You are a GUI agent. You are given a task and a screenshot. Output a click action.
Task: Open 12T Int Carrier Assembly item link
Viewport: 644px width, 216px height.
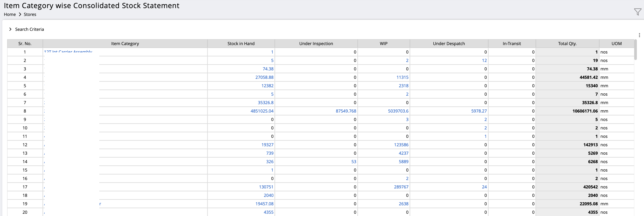click(x=68, y=52)
